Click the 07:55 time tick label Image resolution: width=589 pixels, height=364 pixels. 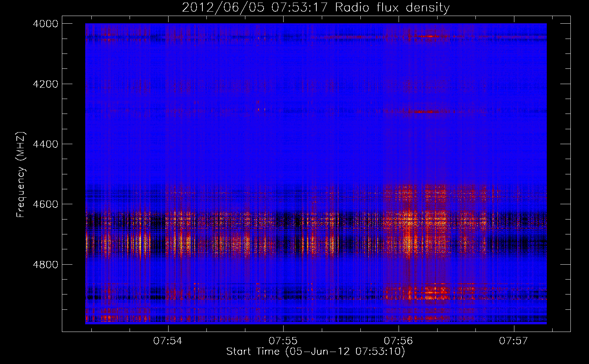point(283,341)
